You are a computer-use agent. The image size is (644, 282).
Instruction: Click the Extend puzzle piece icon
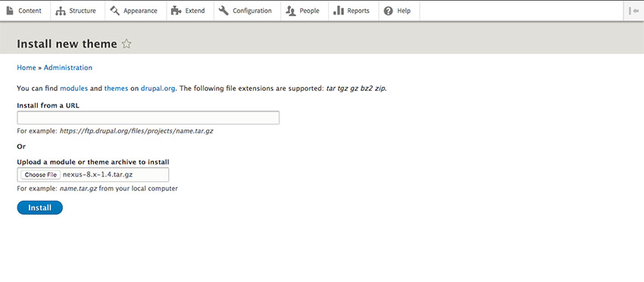coord(177,11)
